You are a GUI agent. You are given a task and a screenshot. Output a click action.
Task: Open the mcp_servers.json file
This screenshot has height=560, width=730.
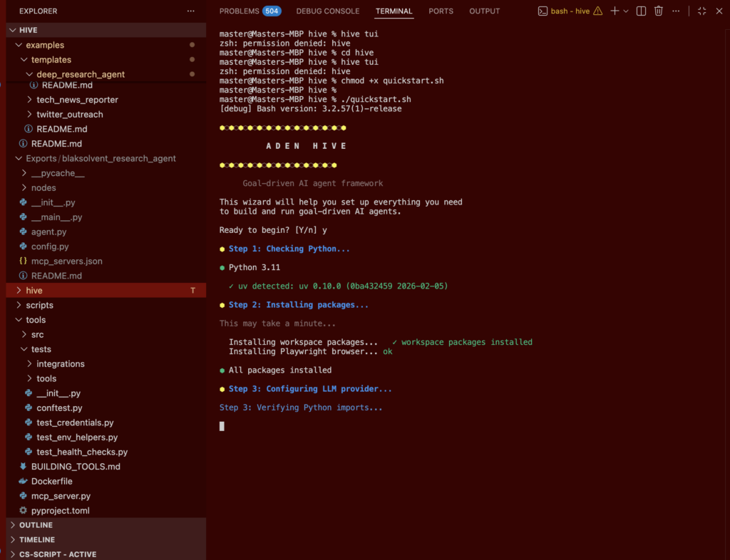(66, 261)
